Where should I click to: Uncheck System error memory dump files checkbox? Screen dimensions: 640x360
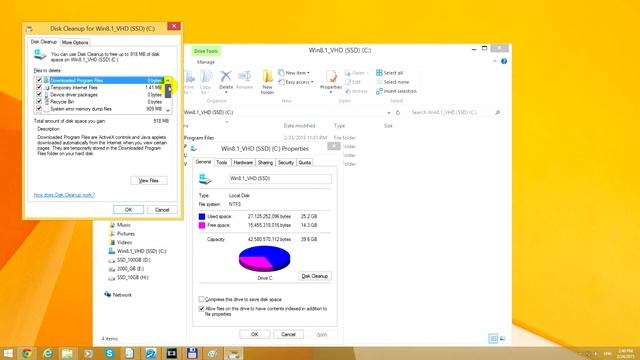[x=39, y=109]
